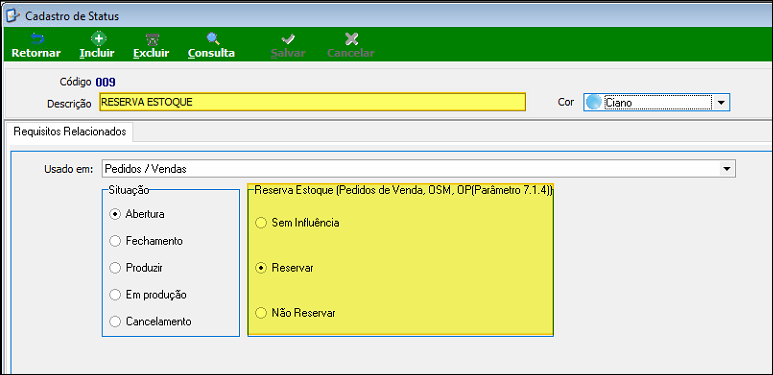Click the code value 009

tap(105, 82)
